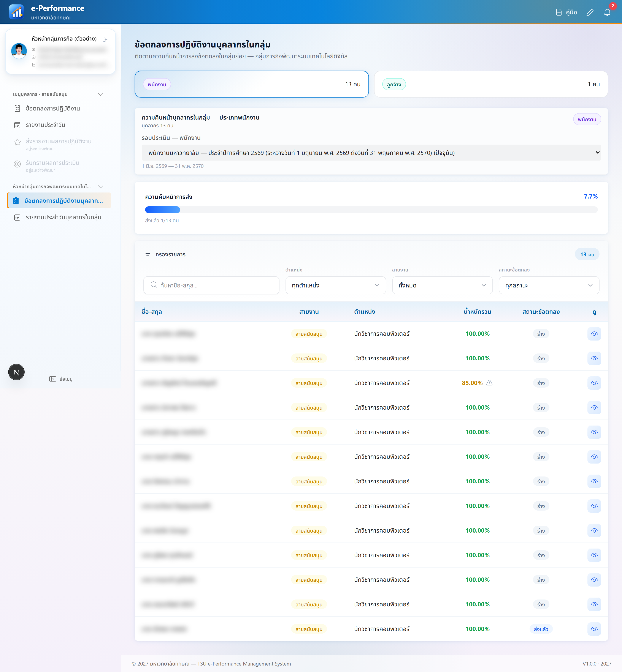Click the ส่งแล้ว status badge
622x672 pixels.
tap(541, 629)
